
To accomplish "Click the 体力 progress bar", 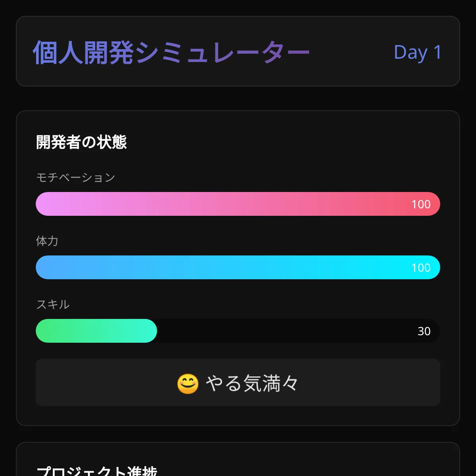I will pos(238,267).
